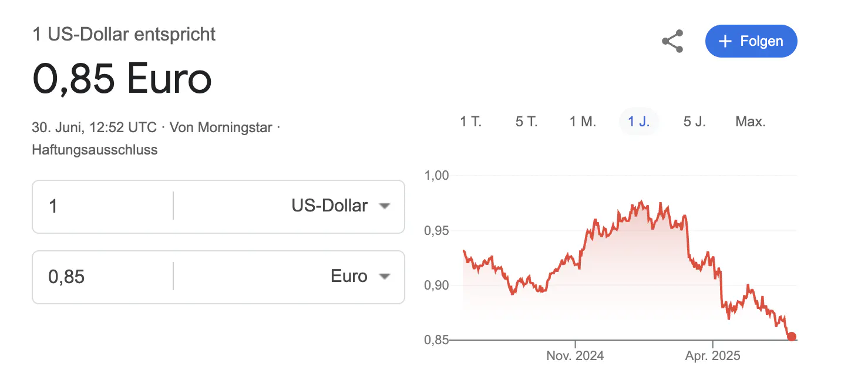This screenshot has height=383, width=868.
Task: Click the Nov. 2024 axis label
Action: click(575, 355)
